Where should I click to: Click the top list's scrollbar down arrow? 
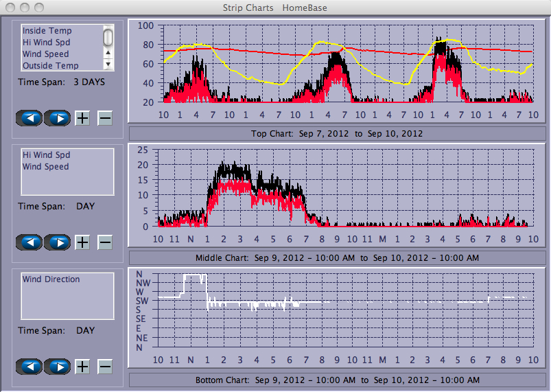point(108,64)
